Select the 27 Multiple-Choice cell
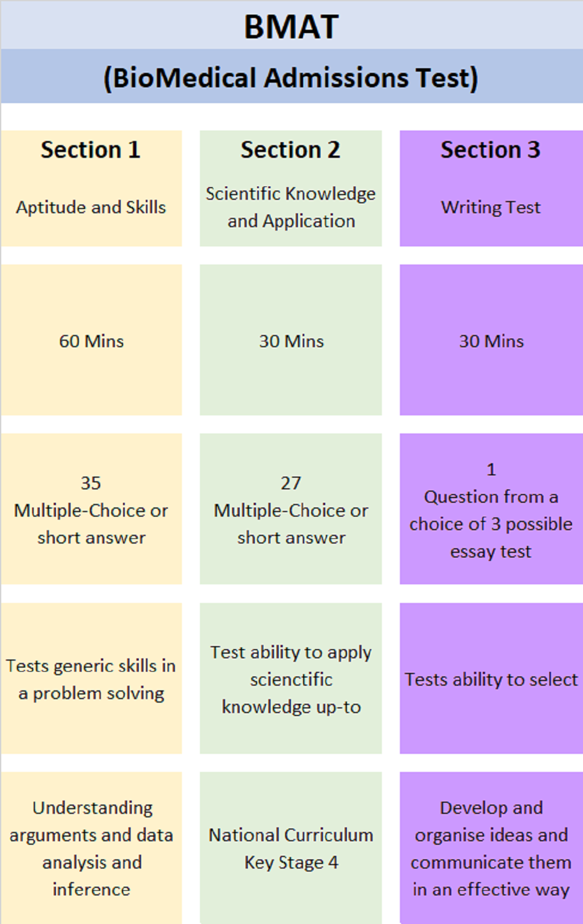Viewport: 583px width, 924px height. (291, 509)
